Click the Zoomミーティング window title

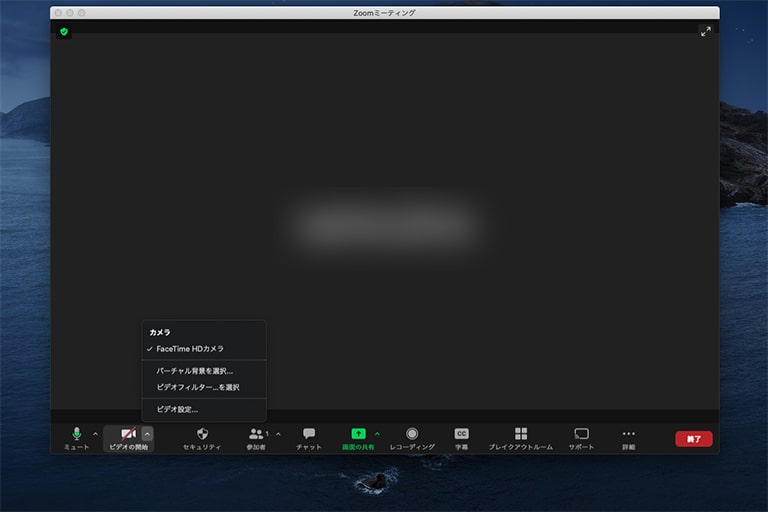384,13
